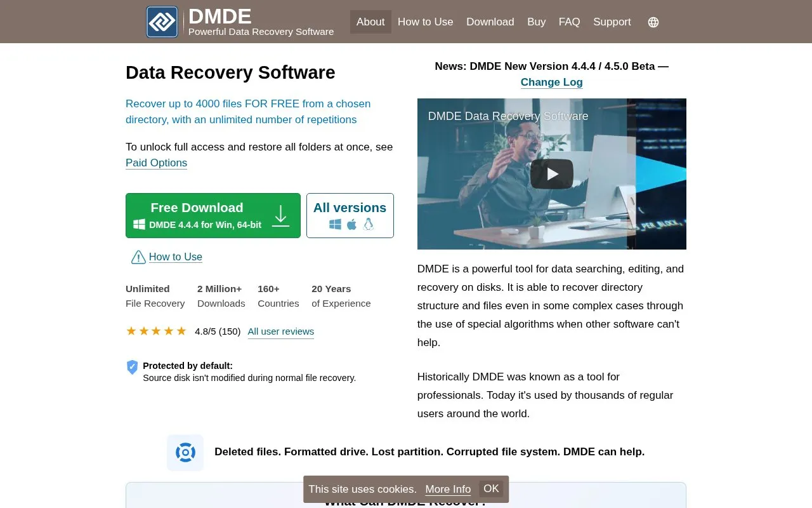Click the Apple icon under All versions

(351, 224)
